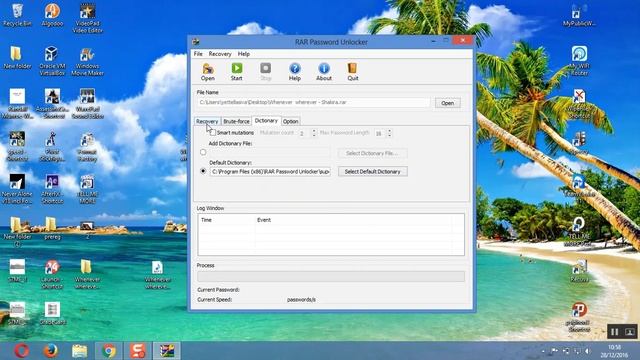Click the volume speaker icon in system tray
This screenshot has width=640, height=360.
(588, 351)
